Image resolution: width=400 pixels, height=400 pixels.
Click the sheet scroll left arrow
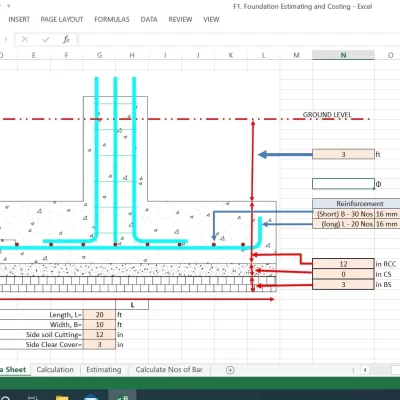365,370
